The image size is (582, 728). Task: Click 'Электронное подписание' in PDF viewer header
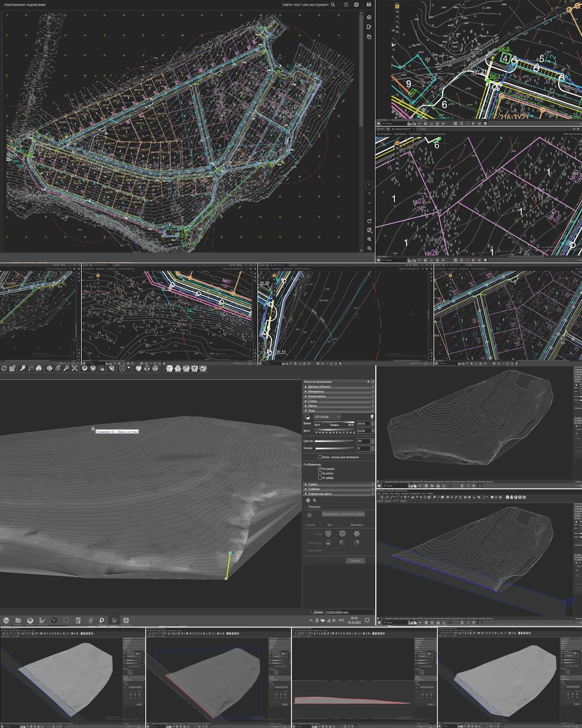click(25, 5)
